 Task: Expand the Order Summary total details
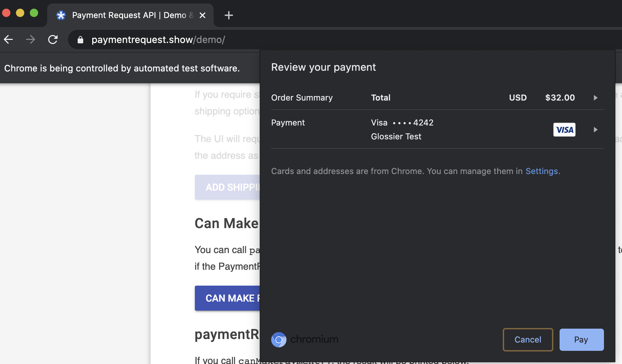596,98
